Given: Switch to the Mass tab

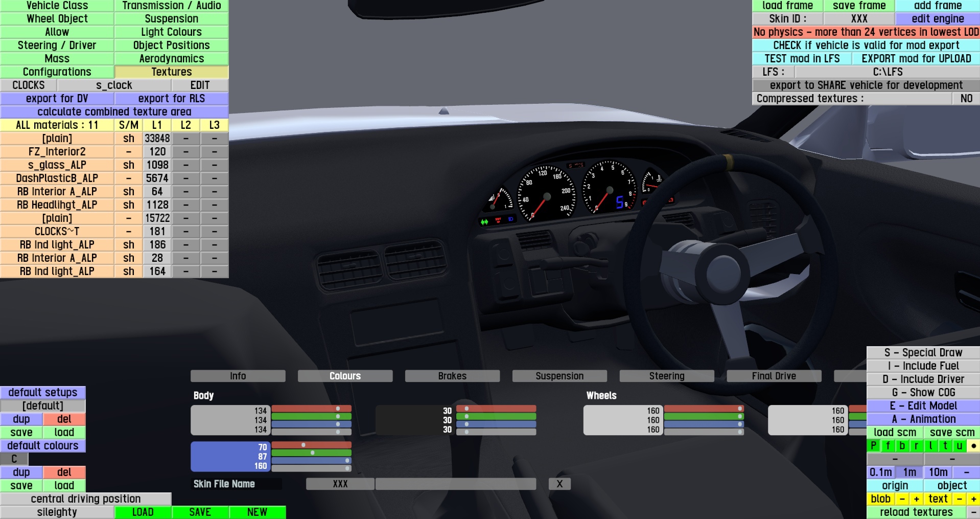Looking at the screenshot, I should click(x=57, y=58).
